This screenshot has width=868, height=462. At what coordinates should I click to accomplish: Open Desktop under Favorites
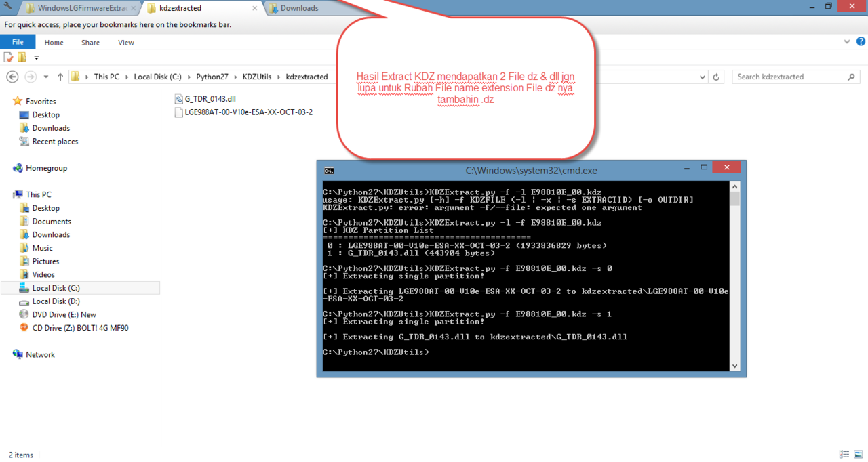coord(45,114)
